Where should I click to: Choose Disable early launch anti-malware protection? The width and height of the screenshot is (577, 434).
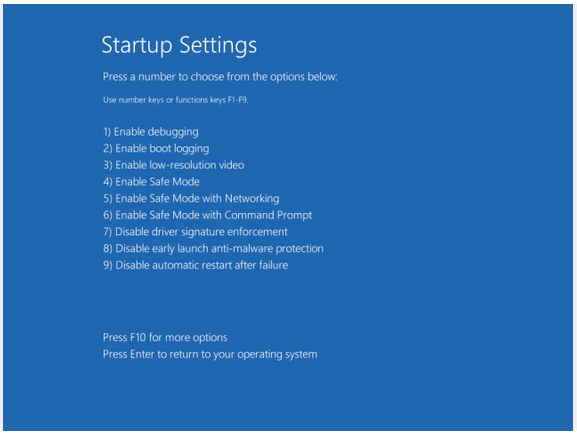click(x=213, y=248)
